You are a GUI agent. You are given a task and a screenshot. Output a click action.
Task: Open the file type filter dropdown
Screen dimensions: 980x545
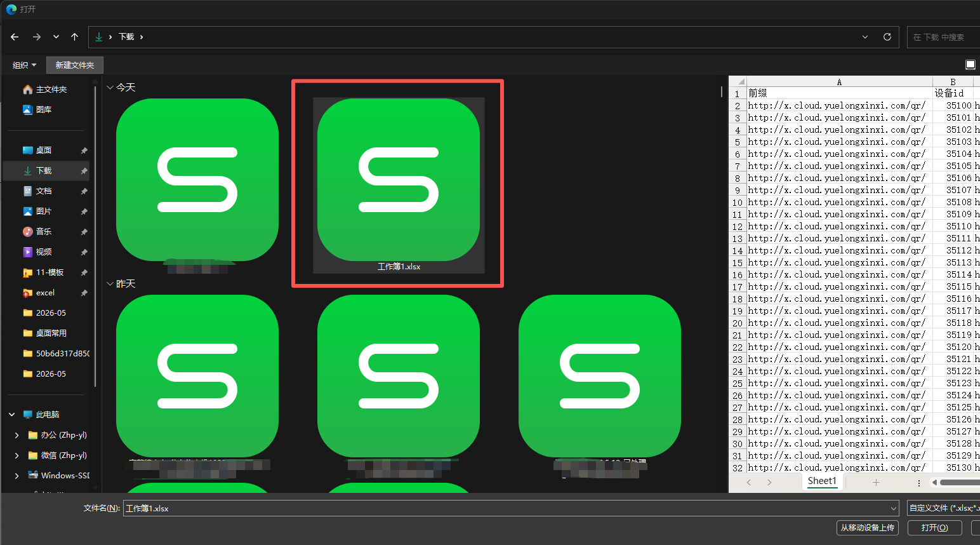point(943,508)
